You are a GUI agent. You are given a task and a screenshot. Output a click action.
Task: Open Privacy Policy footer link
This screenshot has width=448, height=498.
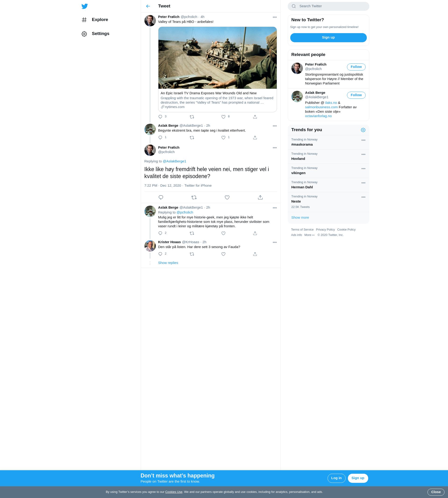click(x=325, y=230)
